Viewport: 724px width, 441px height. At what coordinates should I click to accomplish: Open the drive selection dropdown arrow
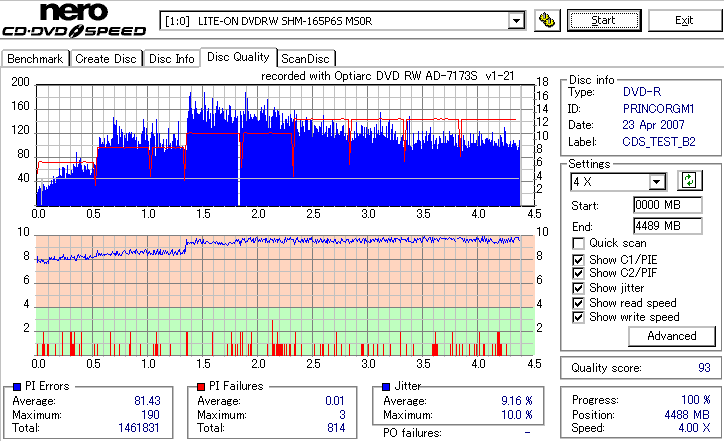[516, 21]
